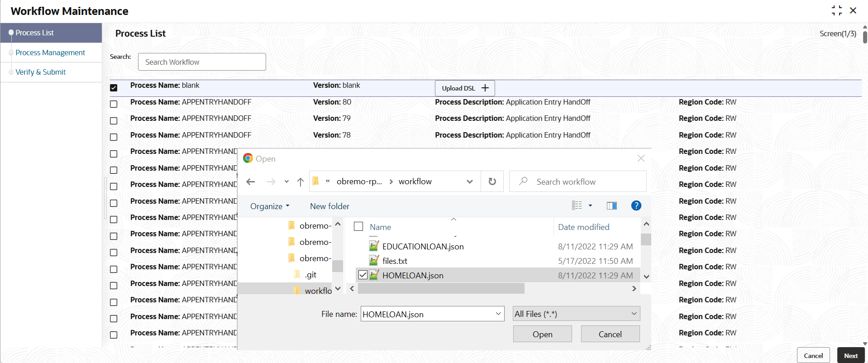Click Cancel in Workflow Maintenance footer
Screen dimensions: 868x363
(x=813, y=355)
